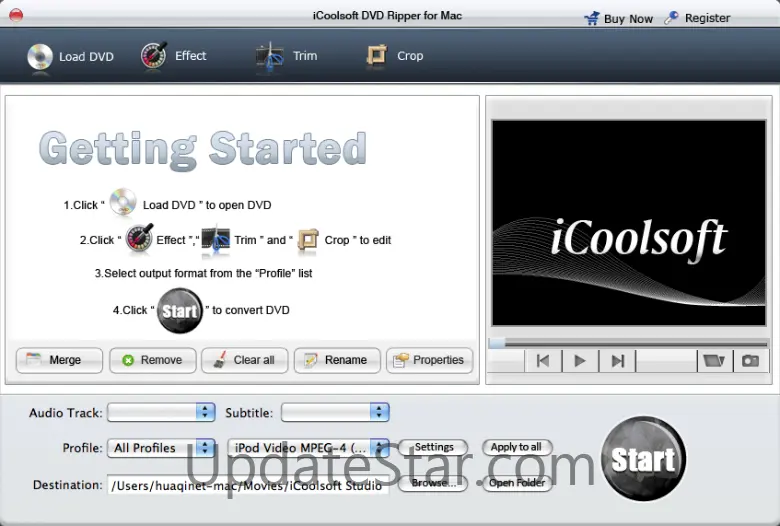Click the Start icon in Getting Started step 4
780x526 pixels.
click(x=180, y=311)
